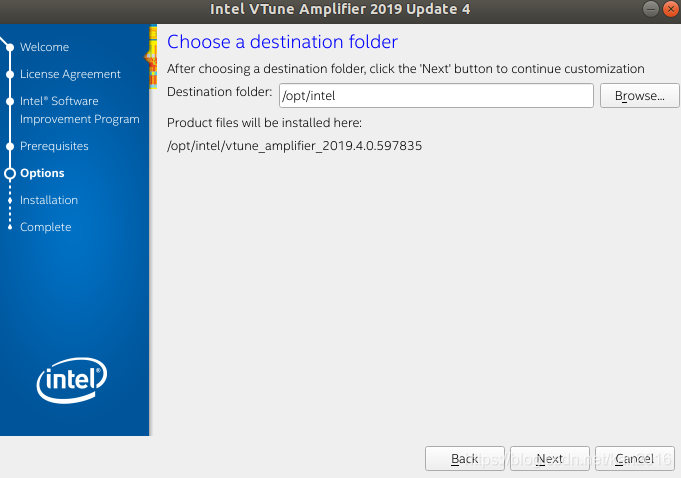
Task: Go to the Next installation step
Action: (x=549, y=458)
